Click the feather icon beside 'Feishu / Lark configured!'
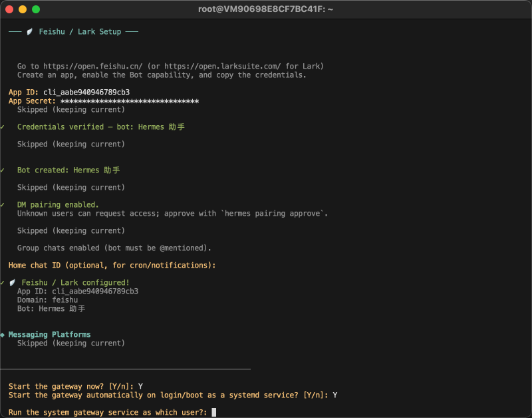532x418 pixels. tap(13, 282)
